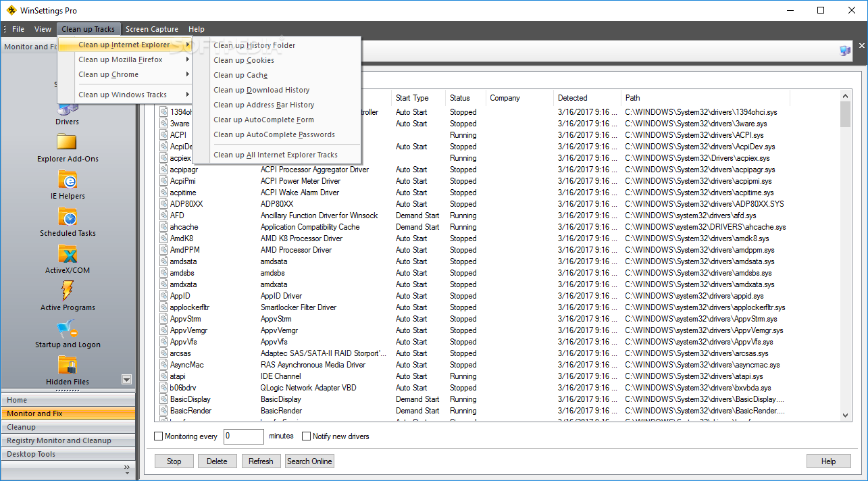
Task: Click the Search Online button
Action: point(309,461)
